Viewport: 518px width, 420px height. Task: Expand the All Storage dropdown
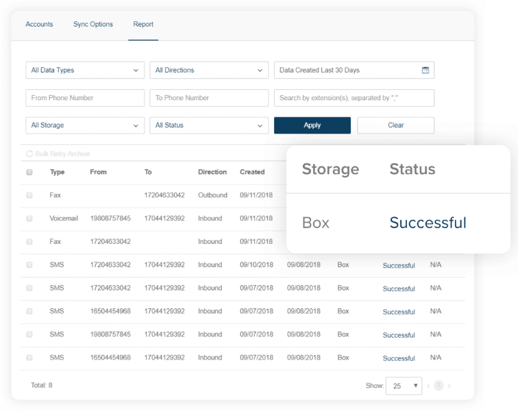[85, 125]
